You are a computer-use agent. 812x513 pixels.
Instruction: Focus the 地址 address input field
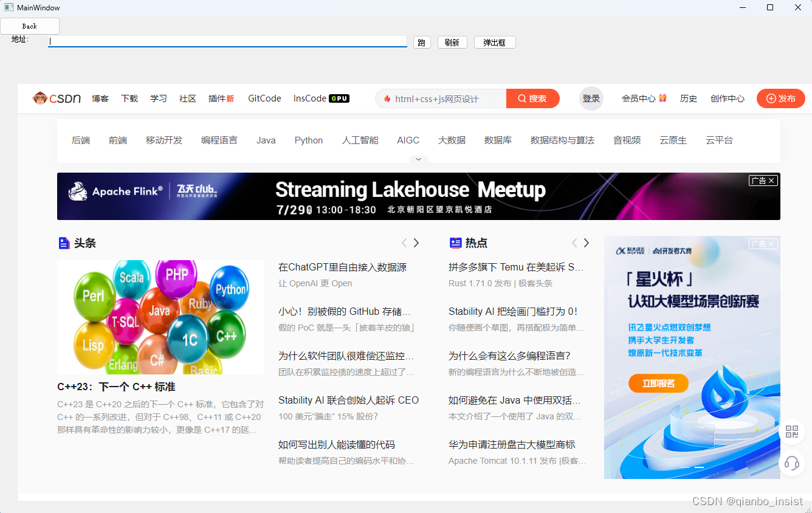(228, 41)
